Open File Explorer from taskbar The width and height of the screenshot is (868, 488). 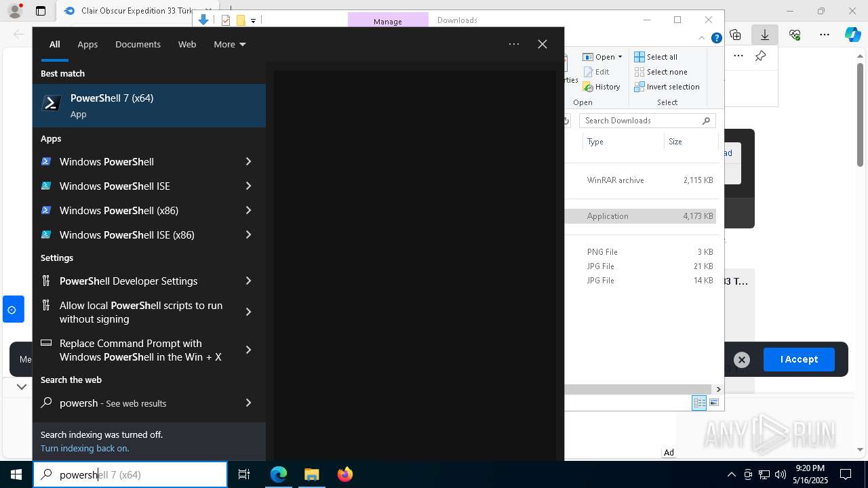(311, 474)
